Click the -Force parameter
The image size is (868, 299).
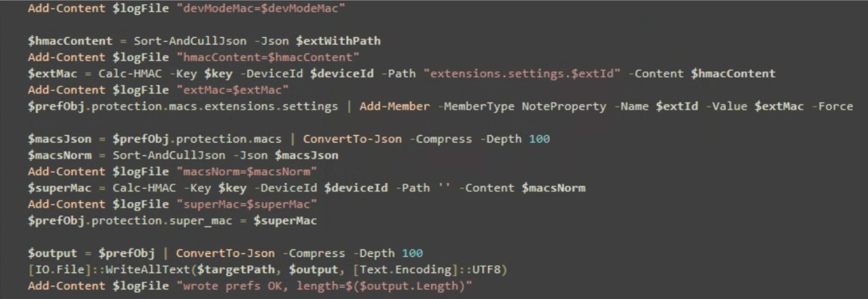click(x=832, y=106)
